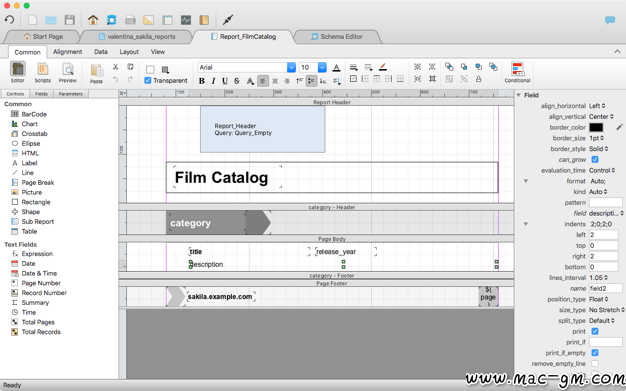Click the name input field containing field2
Screen dimensions: 626x391
click(x=606, y=288)
